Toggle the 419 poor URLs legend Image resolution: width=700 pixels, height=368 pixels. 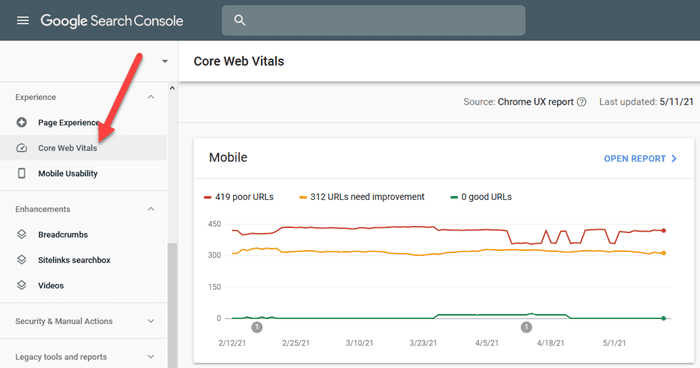coord(239,197)
